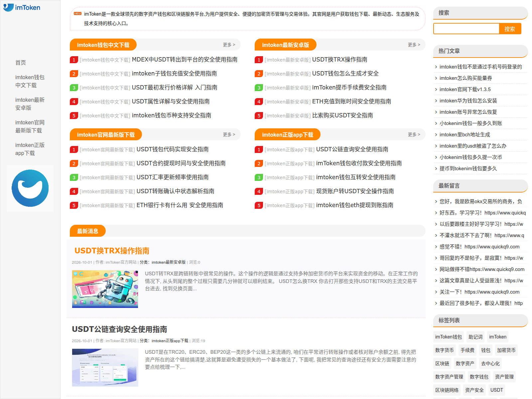532x399 pixels.
Task: Open article imtoken钱包eth提现到账指南
Action: click(355, 205)
